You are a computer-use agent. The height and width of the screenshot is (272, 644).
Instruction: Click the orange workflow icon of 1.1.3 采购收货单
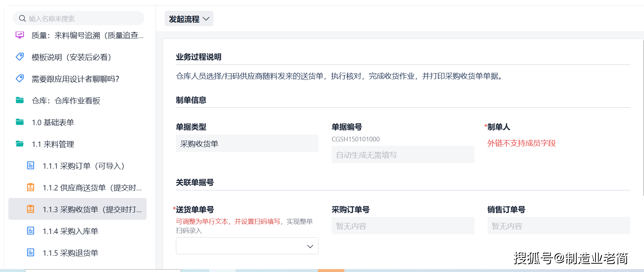coord(31,209)
